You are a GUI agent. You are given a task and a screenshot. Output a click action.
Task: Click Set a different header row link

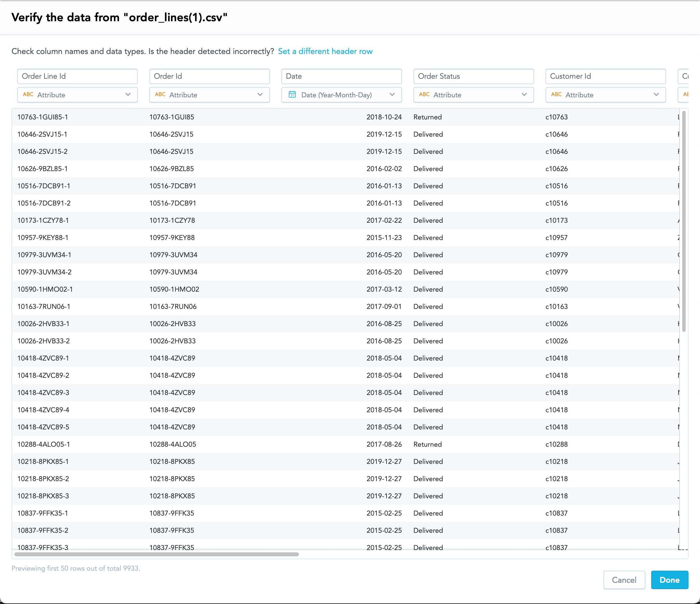click(x=325, y=51)
